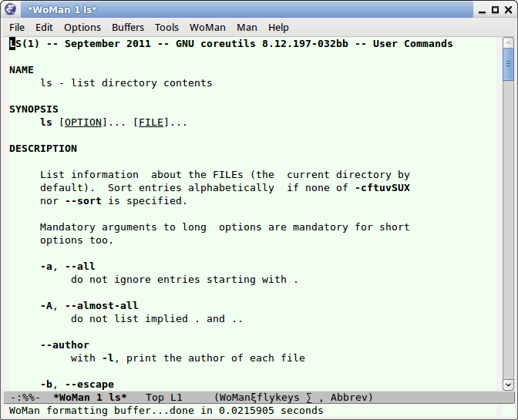Open the Buffers menu
The width and height of the screenshot is (518, 420).
(x=128, y=28)
